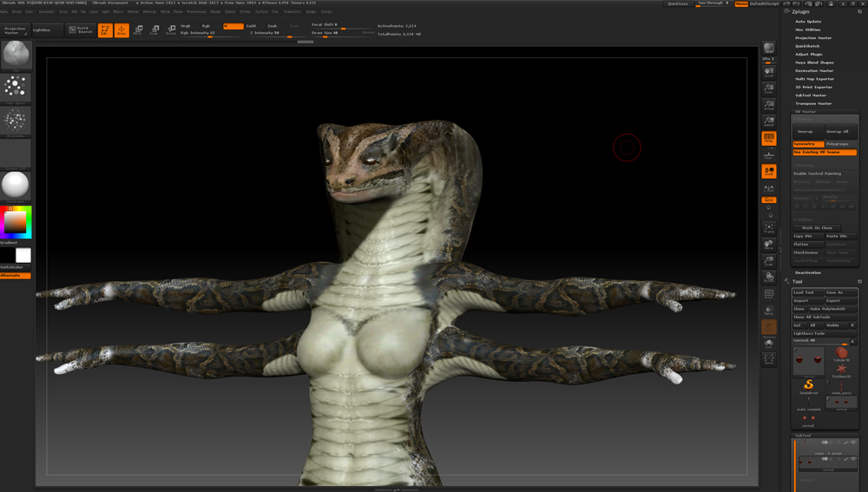868x492 pixels.
Task: Click the Load Tool button
Action: click(807, 292)
